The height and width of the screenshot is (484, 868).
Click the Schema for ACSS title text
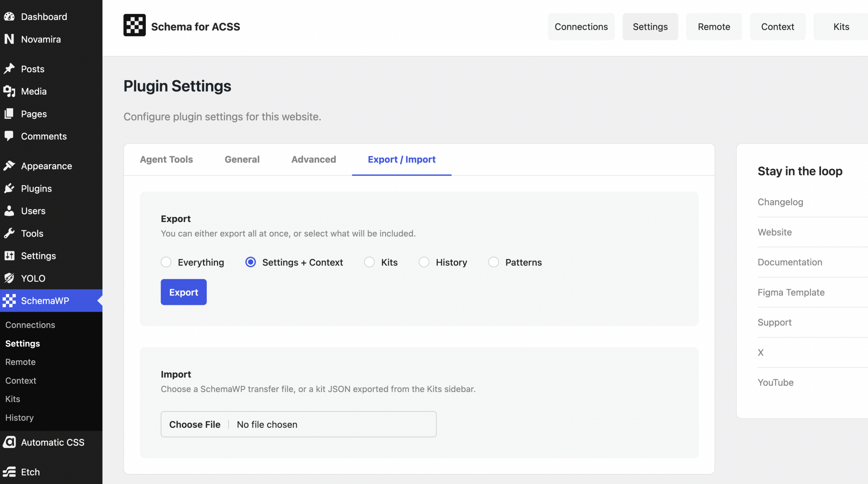196,26
